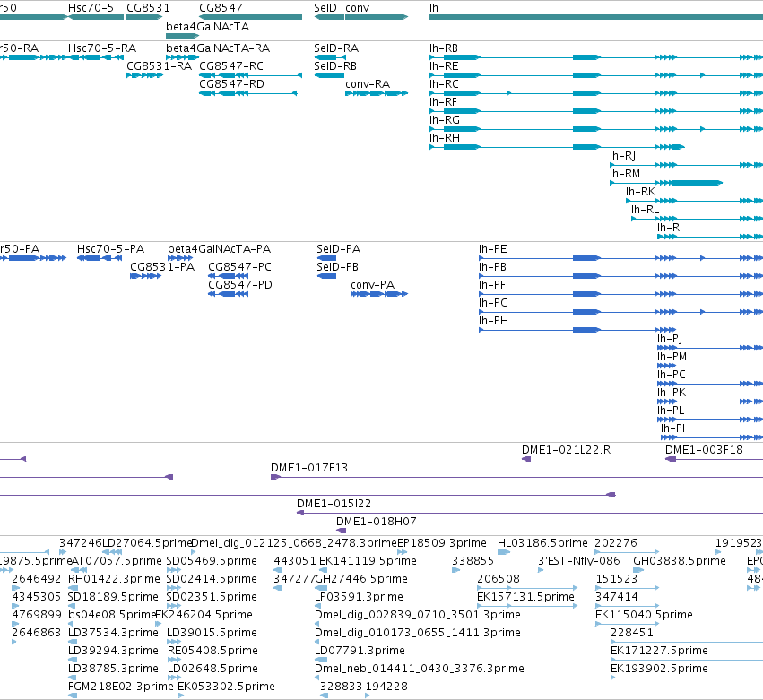Click the LD07791.3prime EST label
Screen dimensions: 763x700
pos(360,651)
